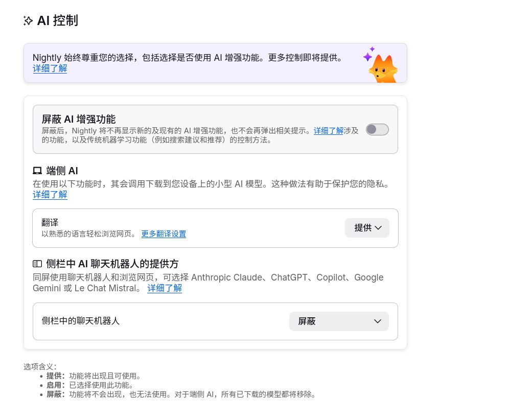Image resolution: width=532 pixels, height=419 pixels.
Task: Click the 翻译 label in the translation row
Action: point(50,223)
